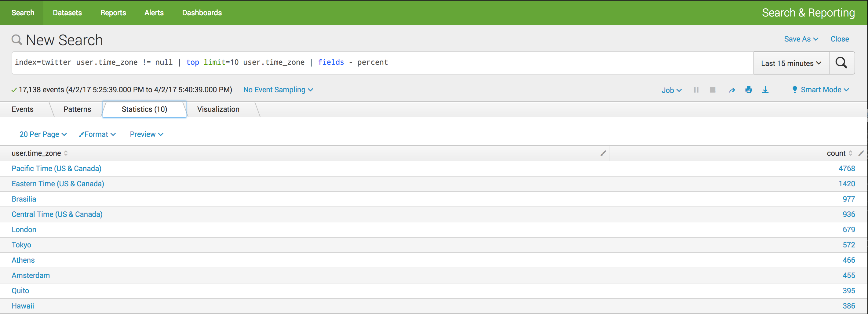Edit the user.time_zone column format pencil

coord(603,153)
